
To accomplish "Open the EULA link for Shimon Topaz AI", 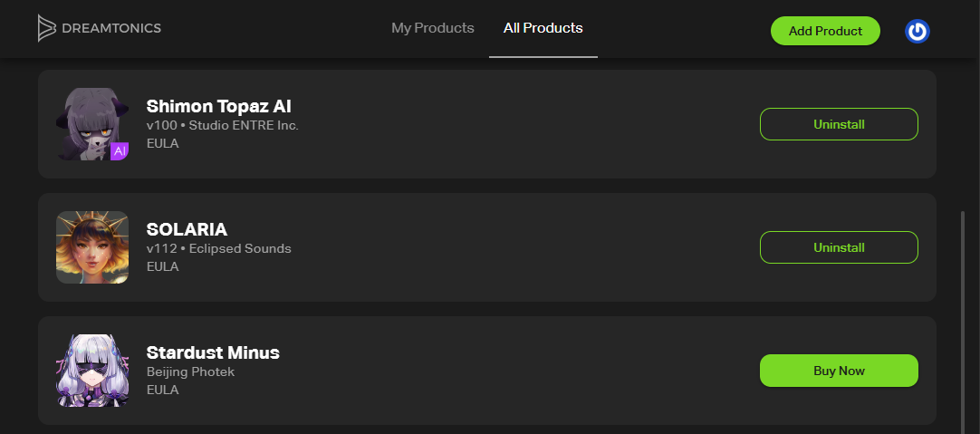I will pyautogui.click(x=162, y=143).
